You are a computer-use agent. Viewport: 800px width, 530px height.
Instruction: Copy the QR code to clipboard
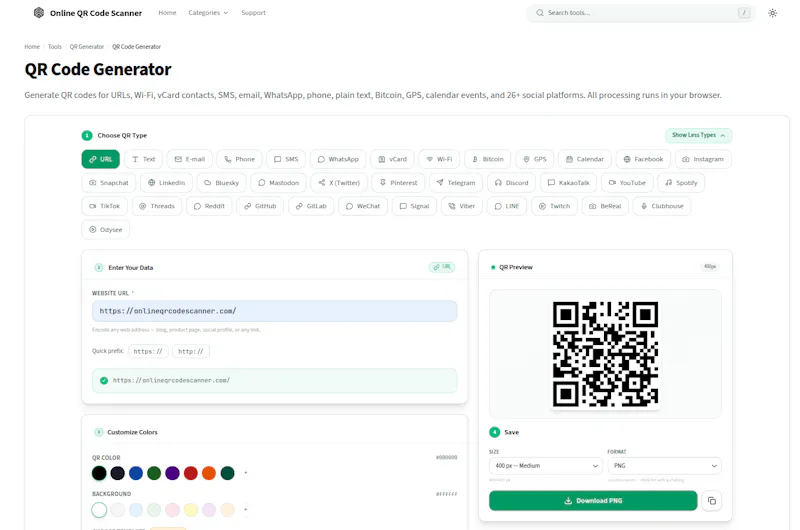point(712,501)
